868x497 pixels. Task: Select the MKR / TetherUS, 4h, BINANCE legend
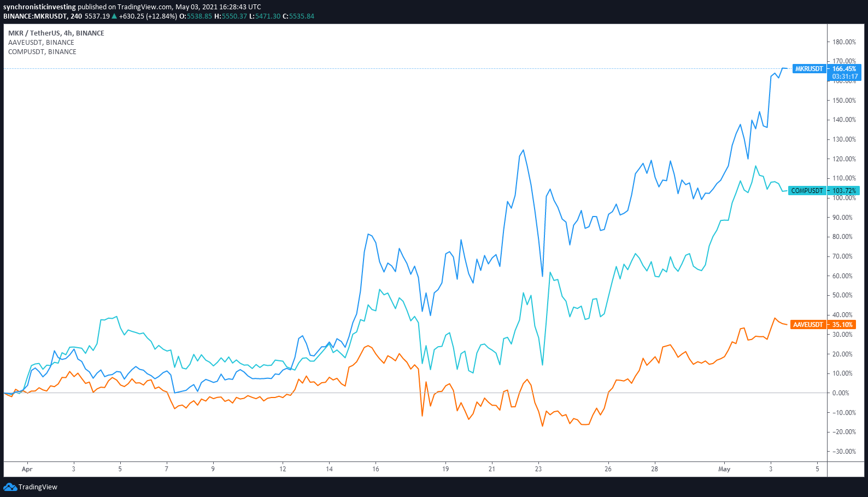click(x=56, y=33)
